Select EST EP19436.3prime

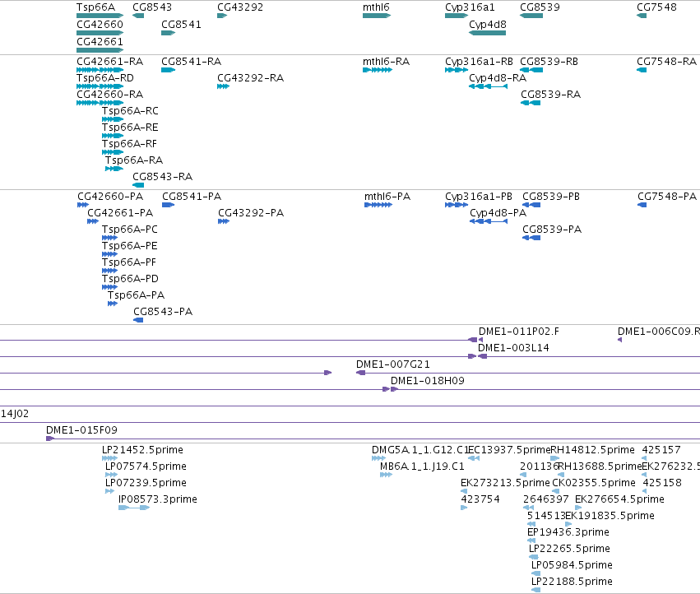[531, 541]
